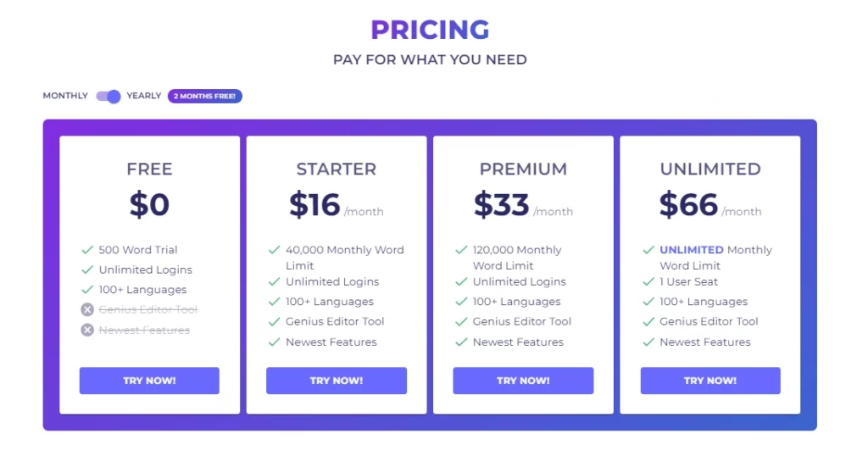Click checkmark next to 1 User Seat
Image resolution: width=868 pixels, height=461 pixels.
[648, 281]
